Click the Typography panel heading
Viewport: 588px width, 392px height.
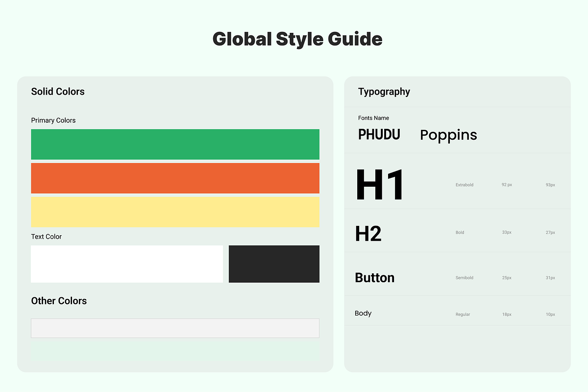pyautogui.click(x=384, y=92)
